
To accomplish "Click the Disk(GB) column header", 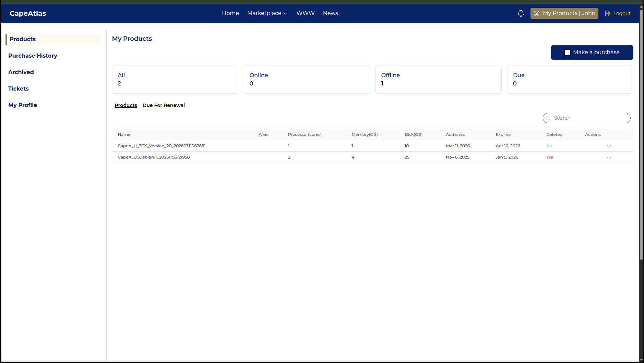I will 414,134.
